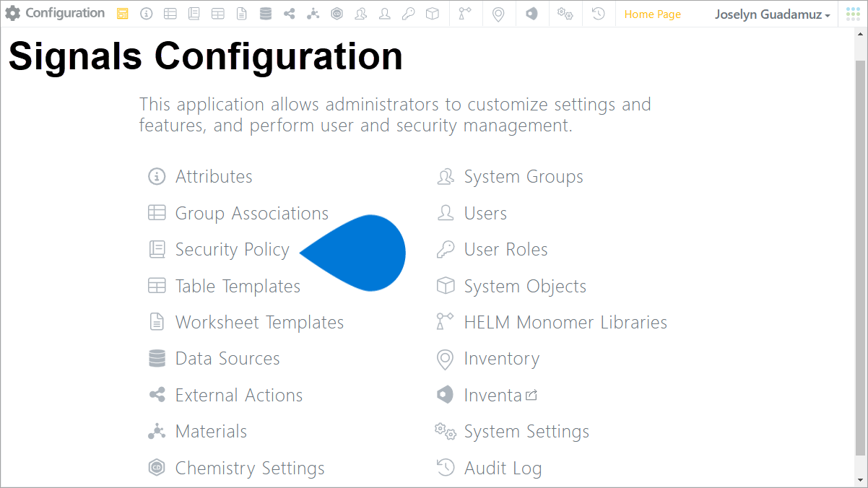
Task: Open System Objects via its toolbar cube icon
Action: tap(433, 14)
